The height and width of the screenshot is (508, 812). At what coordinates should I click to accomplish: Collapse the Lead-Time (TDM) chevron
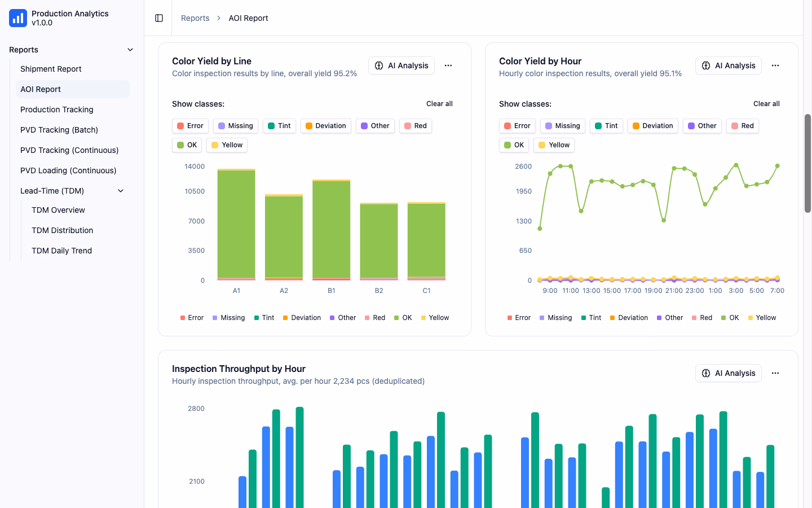(121, 191)
